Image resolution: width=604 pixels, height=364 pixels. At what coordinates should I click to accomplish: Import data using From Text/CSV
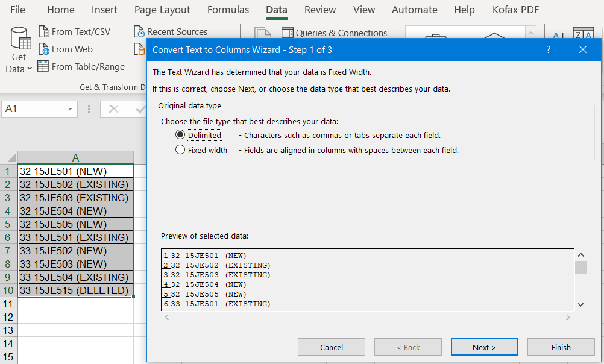(74, 31)
